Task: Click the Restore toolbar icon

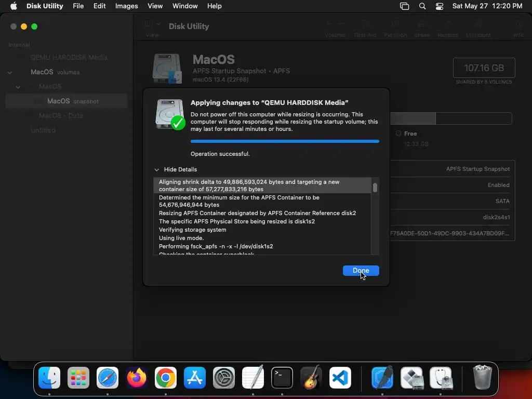Action: [x=448, y=23]
